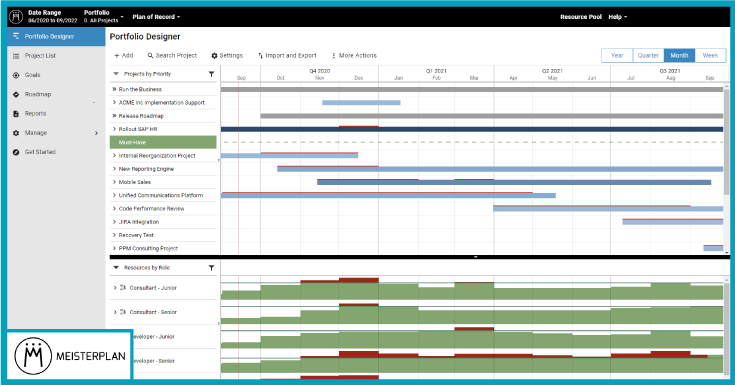Click the Mobile Sales Gantt bar
The image size is (735, 385).
coord(514,182)
